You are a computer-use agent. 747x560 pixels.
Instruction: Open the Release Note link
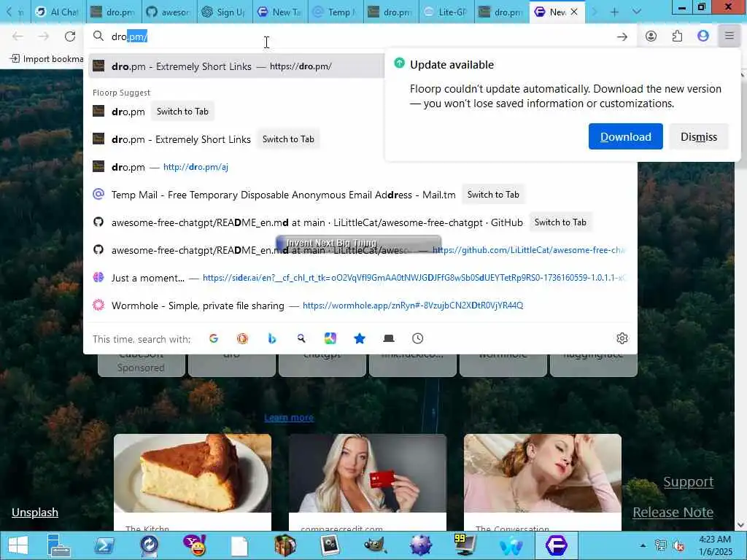coord(673,513)
